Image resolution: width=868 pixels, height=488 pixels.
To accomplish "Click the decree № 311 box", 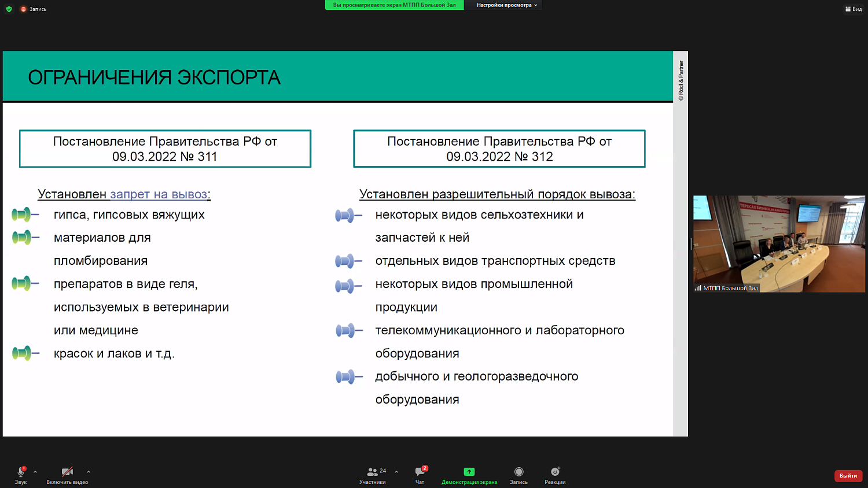I will tap(165, 149).
